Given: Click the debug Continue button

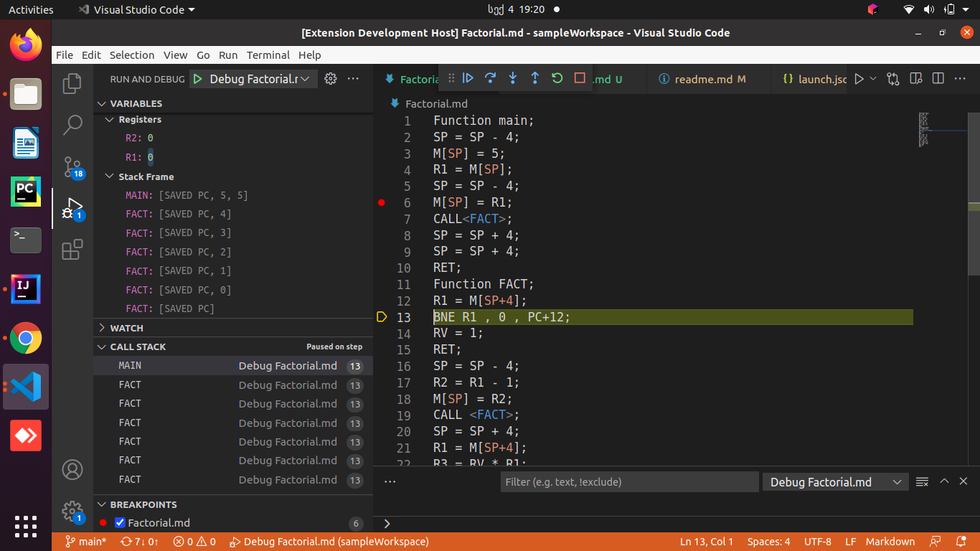Looking at the screenshot, I should 468,78.
